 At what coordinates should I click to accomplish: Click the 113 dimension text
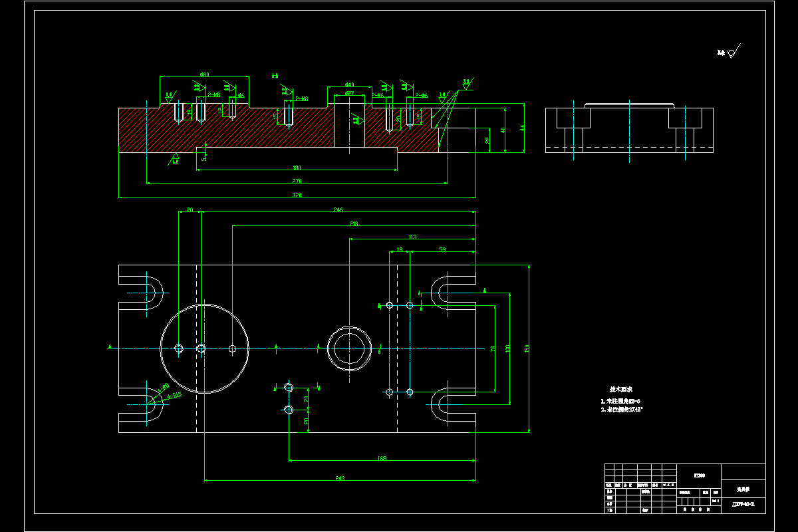tap(412, 237)
